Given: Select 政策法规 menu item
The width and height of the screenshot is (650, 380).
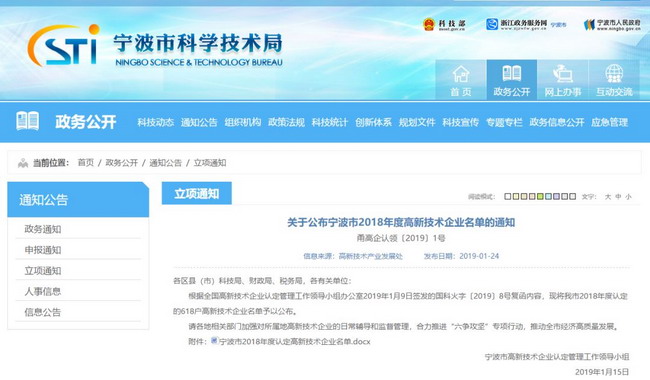Looking at the screenshot, I should click(x=286, y=122).
